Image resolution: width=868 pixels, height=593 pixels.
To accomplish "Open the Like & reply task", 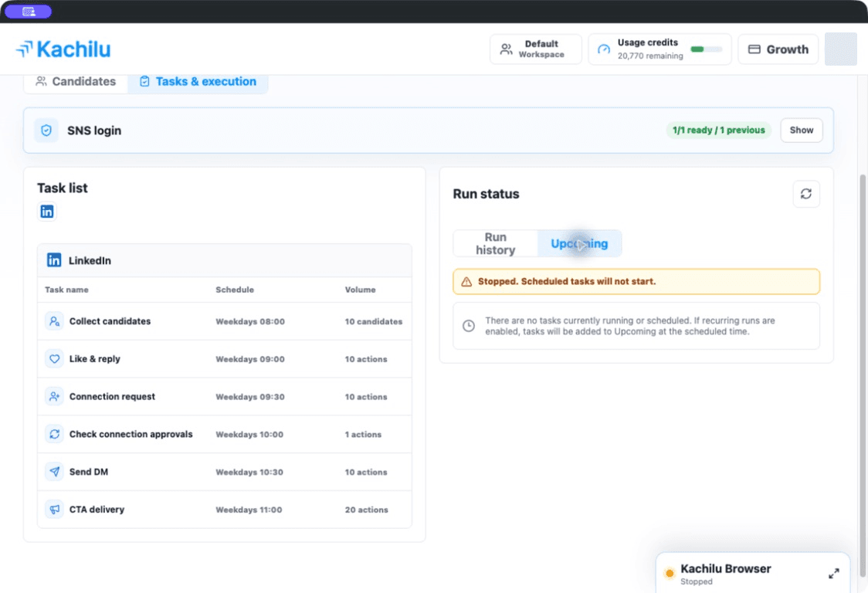I will [x=225, y=359].
